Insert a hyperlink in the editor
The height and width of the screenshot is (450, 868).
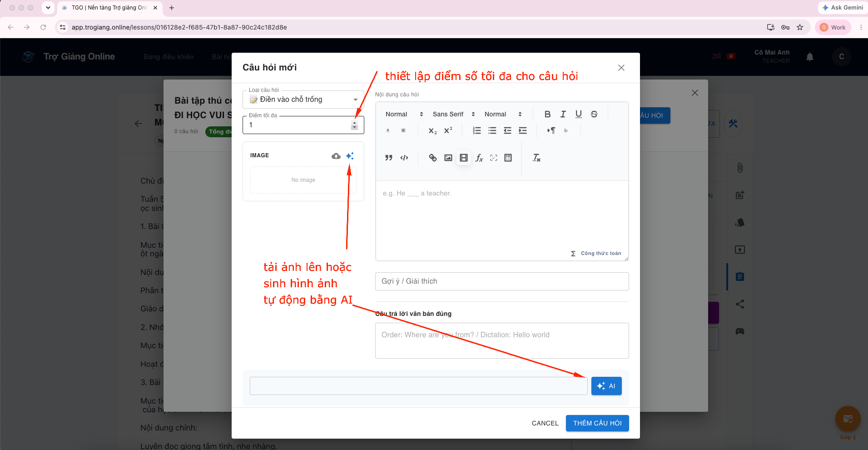point(433,158)
